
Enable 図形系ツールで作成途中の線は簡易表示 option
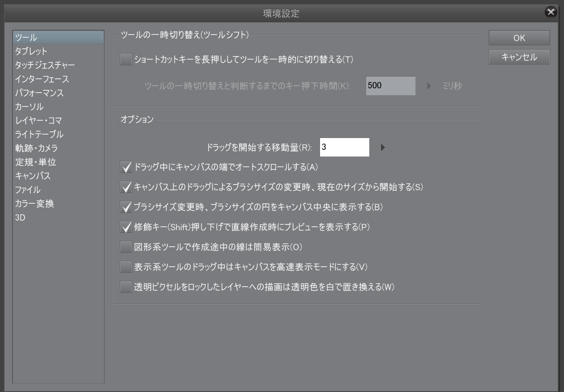pos(126,247)
